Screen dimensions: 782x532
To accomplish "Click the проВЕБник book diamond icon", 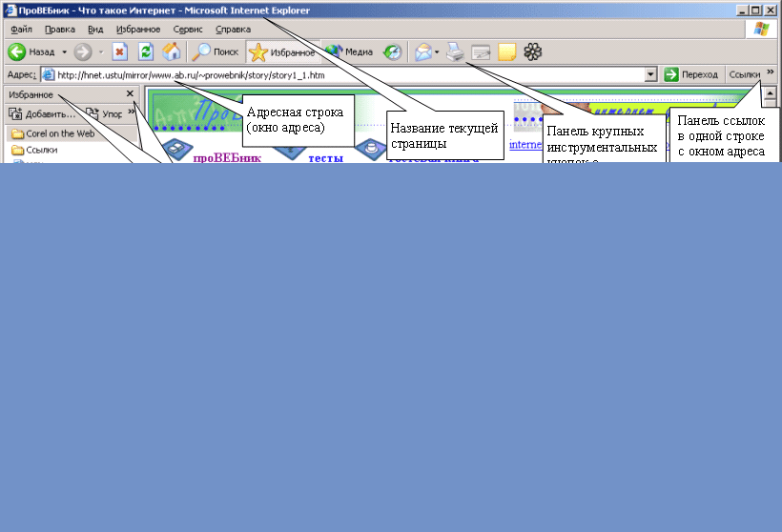I will click(176, 149).
